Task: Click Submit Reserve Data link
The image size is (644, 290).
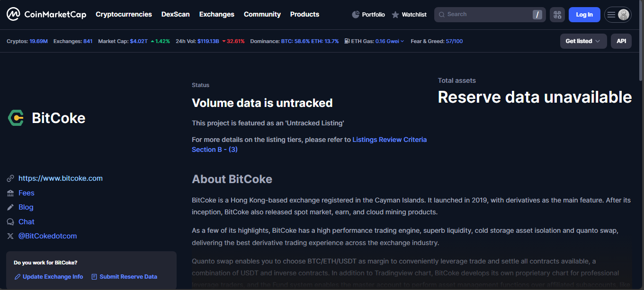Action: [124, 277]
